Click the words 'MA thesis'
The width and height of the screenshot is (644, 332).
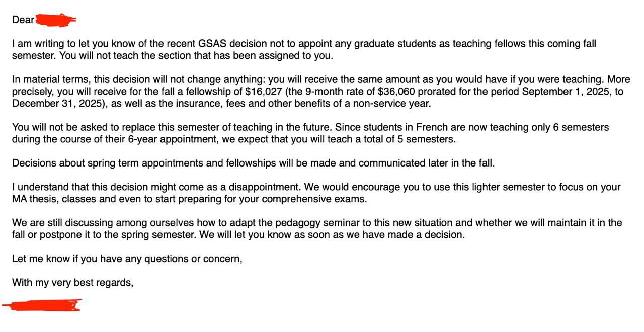click(x=33, y=199)
